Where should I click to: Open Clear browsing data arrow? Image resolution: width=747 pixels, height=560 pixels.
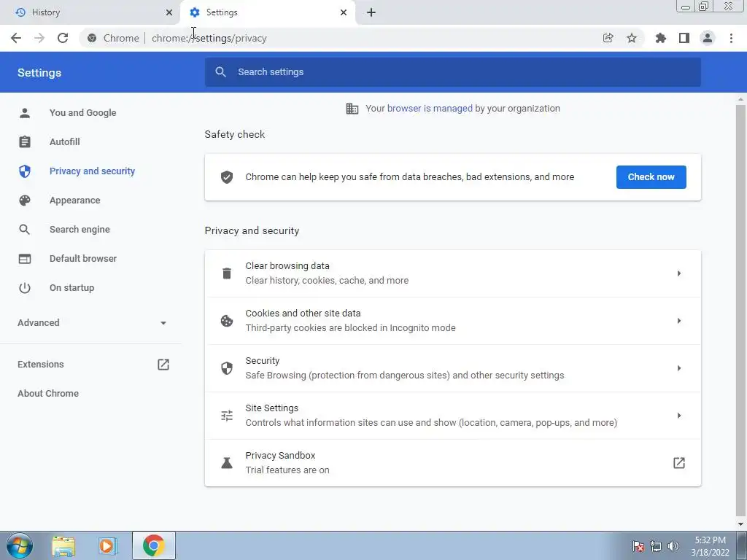coord(679,273)
